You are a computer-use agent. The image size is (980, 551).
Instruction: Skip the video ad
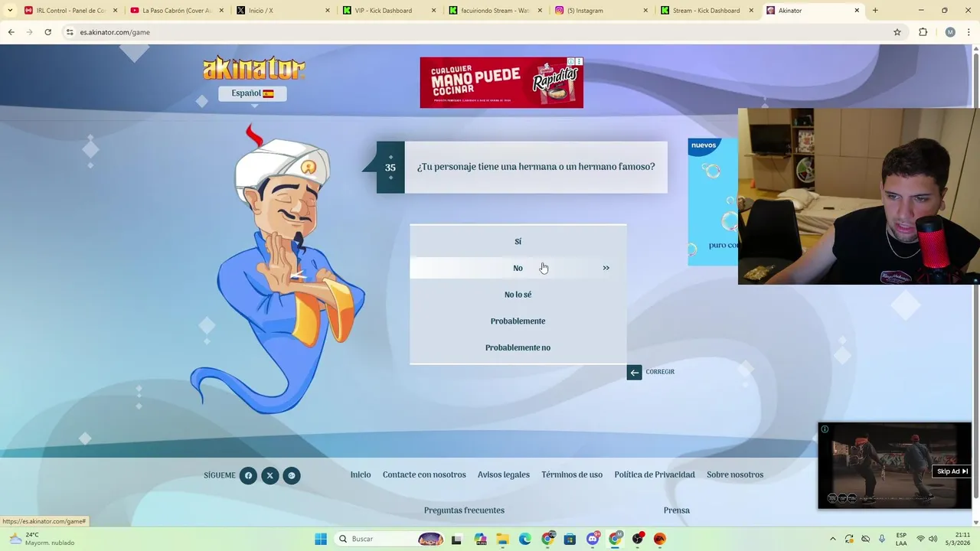(x=953, y=471)
